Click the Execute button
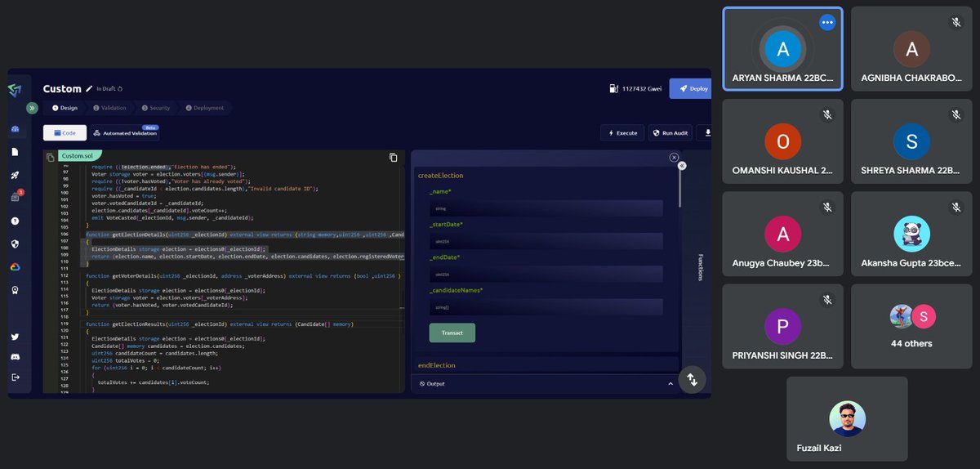Viewport: 980px width, 469px height. [622, 132]
